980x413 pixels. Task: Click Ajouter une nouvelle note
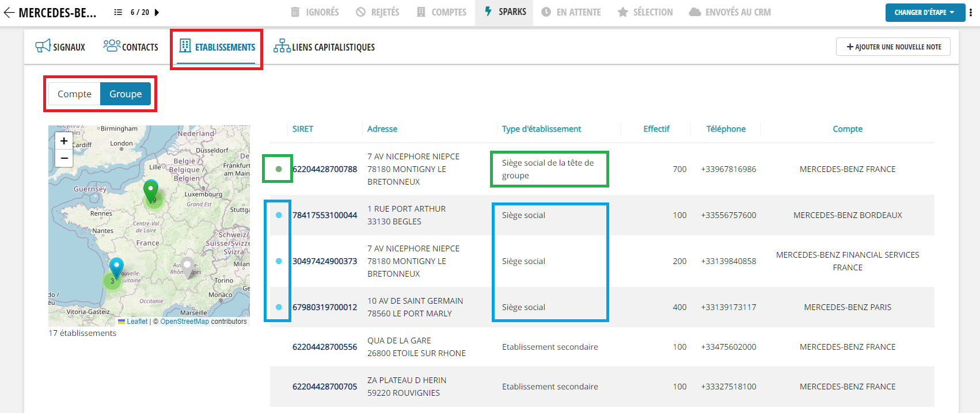[893, 47]
